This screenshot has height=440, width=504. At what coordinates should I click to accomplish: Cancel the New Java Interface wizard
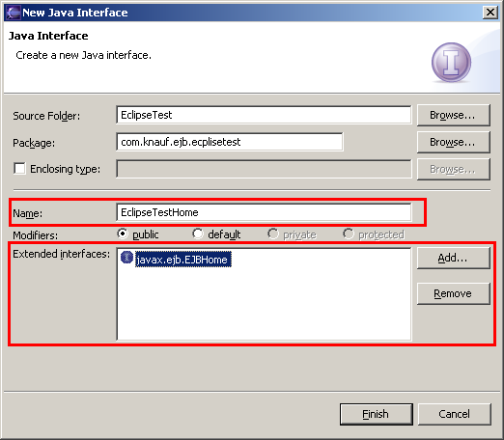455,414
